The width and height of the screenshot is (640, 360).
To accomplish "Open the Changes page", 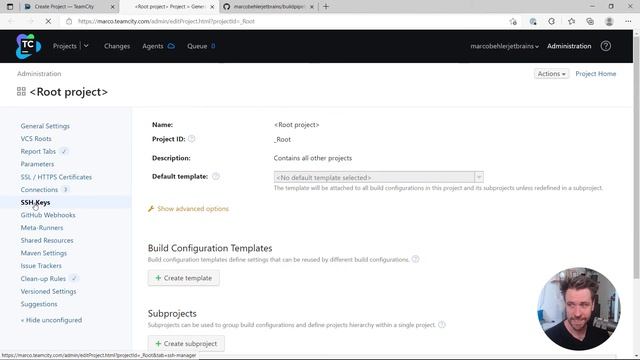I will pyautogui.click(x=117, y=46).
